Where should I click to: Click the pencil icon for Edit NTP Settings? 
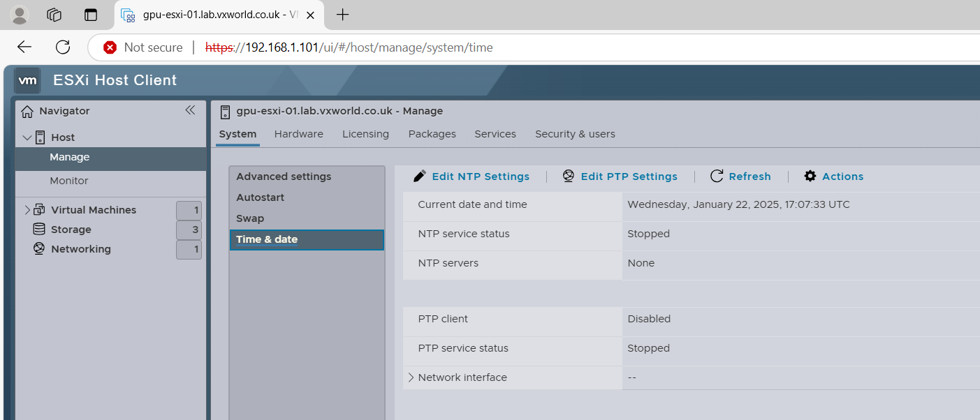(420, 177)
